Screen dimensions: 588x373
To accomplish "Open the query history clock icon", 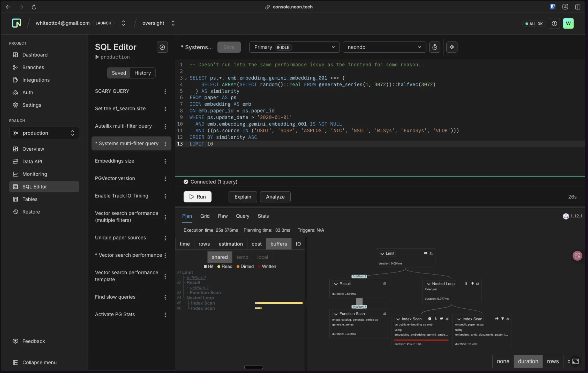I will 434,47.
